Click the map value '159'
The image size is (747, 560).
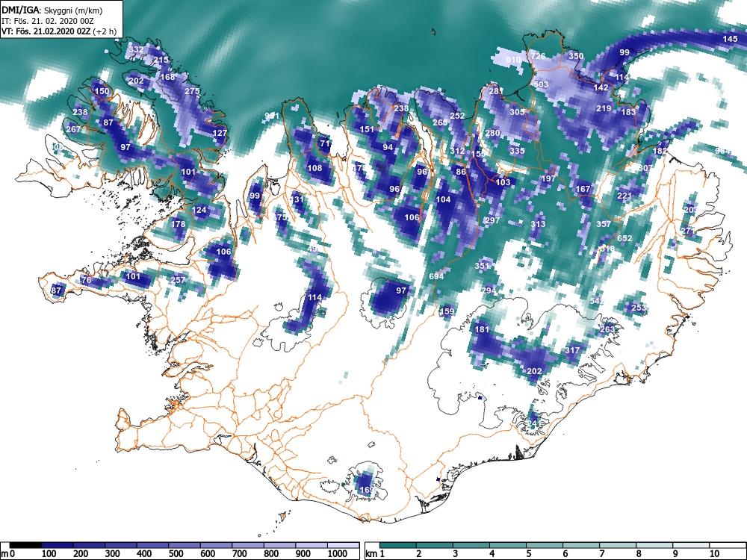point(447,311)
